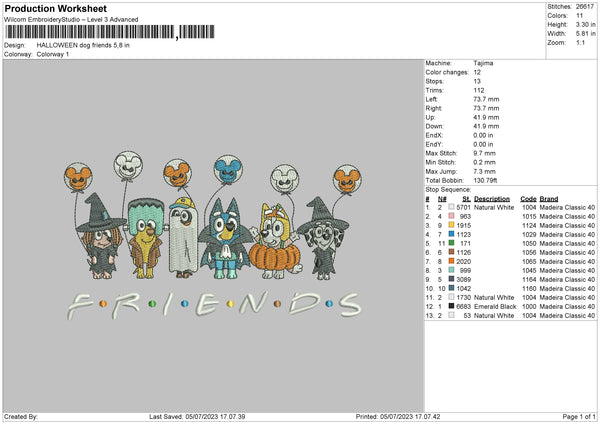Click the Created By label

pyautogui.click(x=21, y=416)
